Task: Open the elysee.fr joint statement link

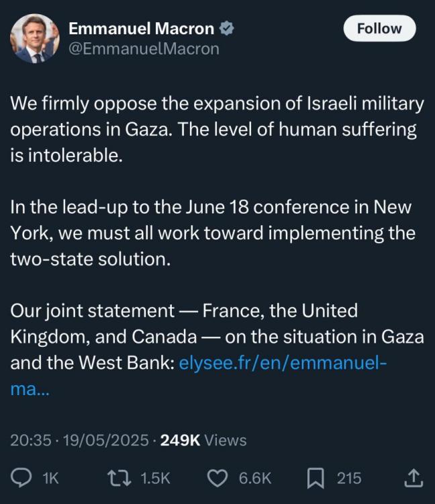Action: [282, 363]
